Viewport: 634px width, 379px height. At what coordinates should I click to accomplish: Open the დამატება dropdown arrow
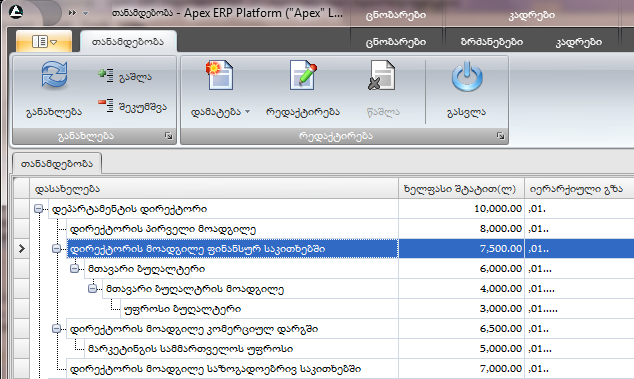247,112
